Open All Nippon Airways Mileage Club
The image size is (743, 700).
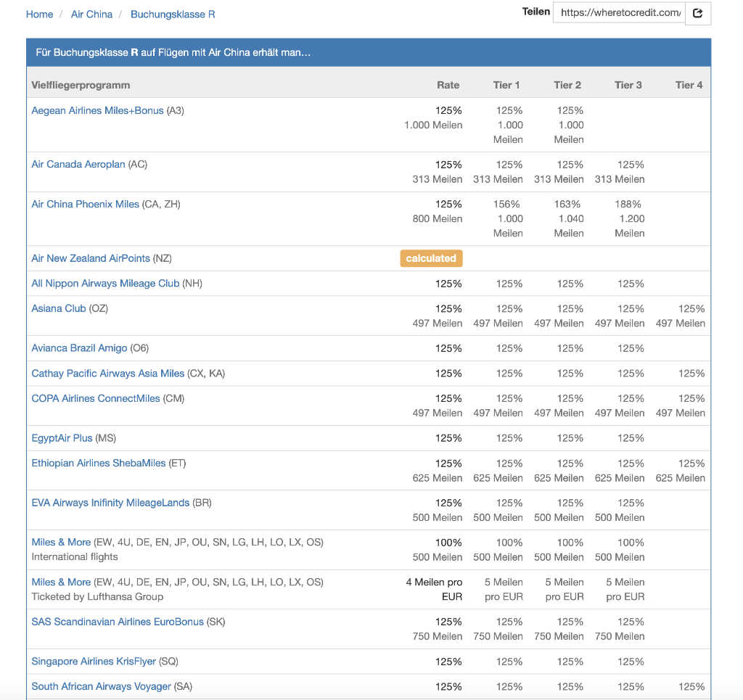click(x=105, y=283)
